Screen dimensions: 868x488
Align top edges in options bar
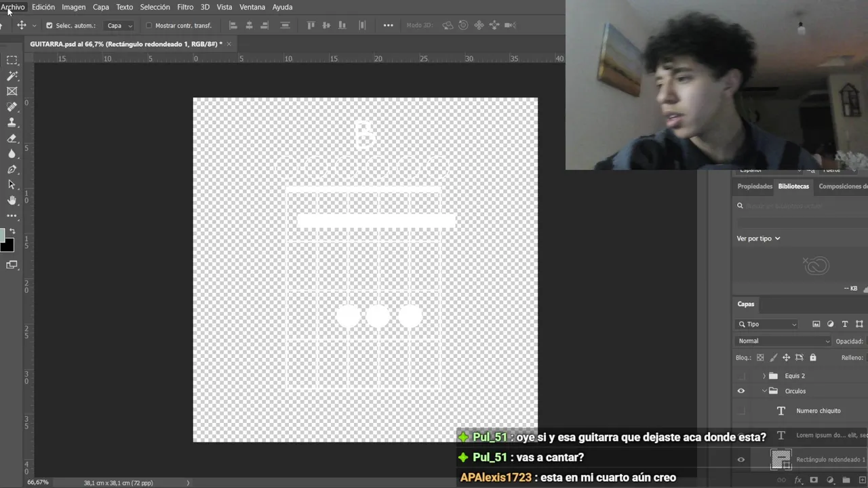(x=311, y=25)
